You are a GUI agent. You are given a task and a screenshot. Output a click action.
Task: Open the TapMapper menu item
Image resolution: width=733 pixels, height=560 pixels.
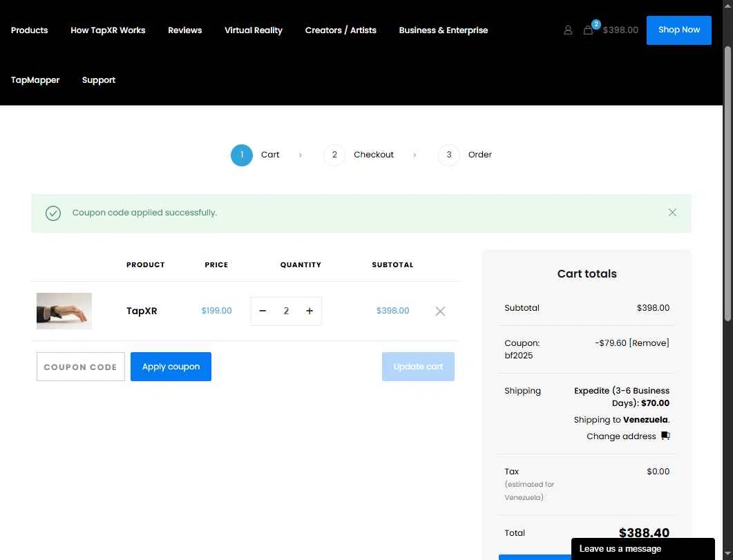click(x=35, y=80)
